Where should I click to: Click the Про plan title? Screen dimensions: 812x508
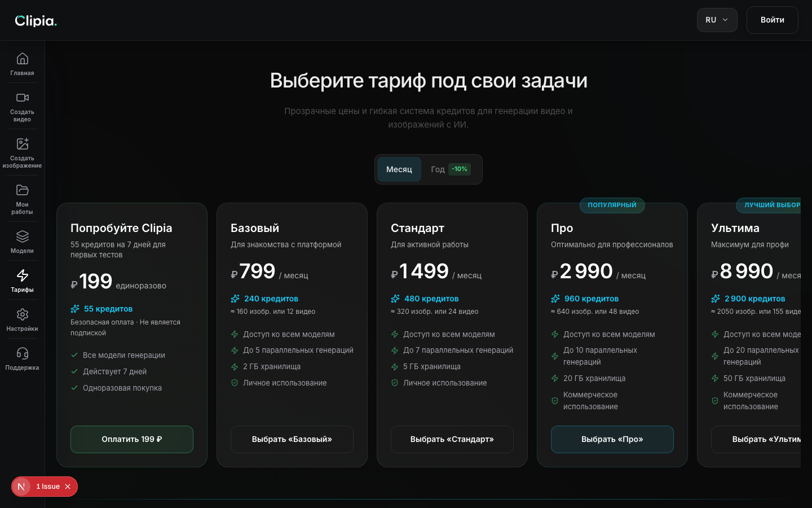click(x=562, y=228)
